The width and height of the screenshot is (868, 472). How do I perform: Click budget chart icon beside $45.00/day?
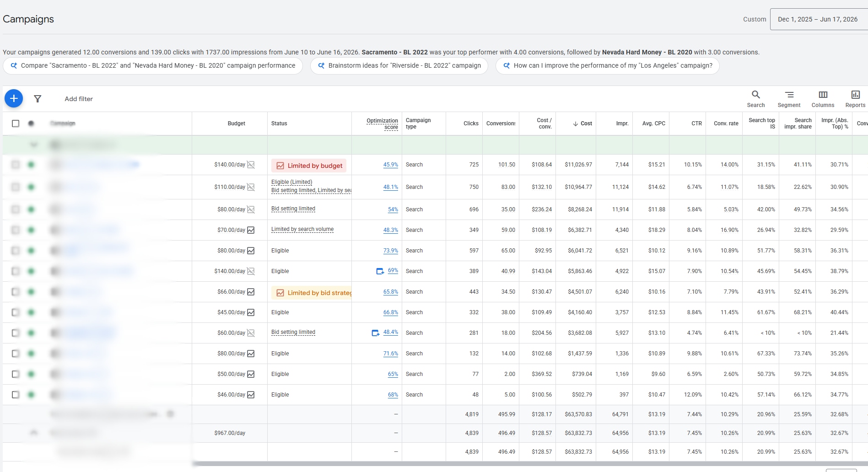[x=251, y=312]
